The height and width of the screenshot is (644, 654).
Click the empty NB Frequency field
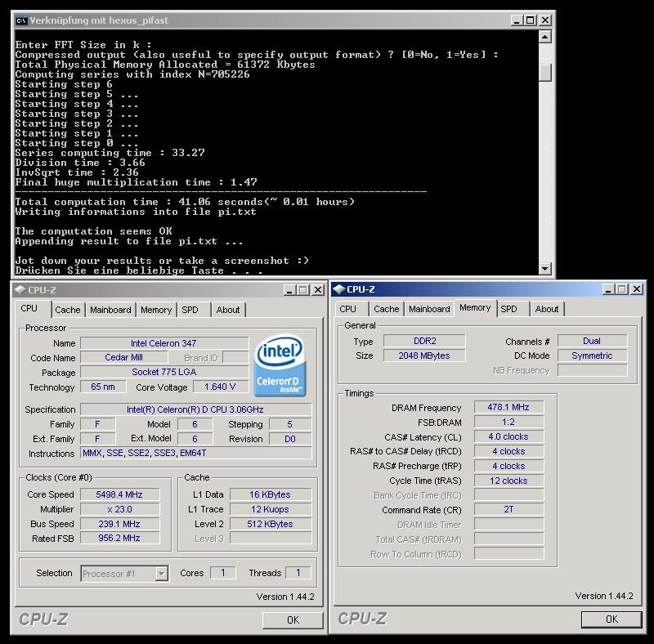tap(592, 370)
